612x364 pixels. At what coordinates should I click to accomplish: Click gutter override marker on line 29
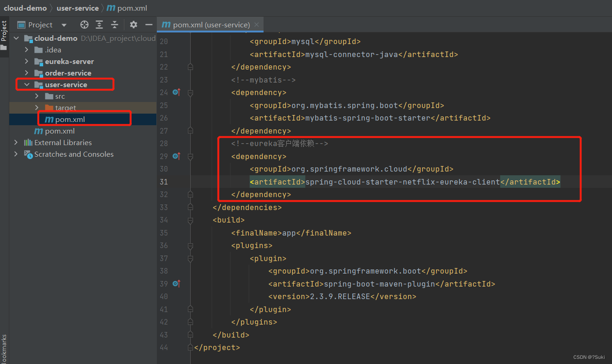click(176, 156)
